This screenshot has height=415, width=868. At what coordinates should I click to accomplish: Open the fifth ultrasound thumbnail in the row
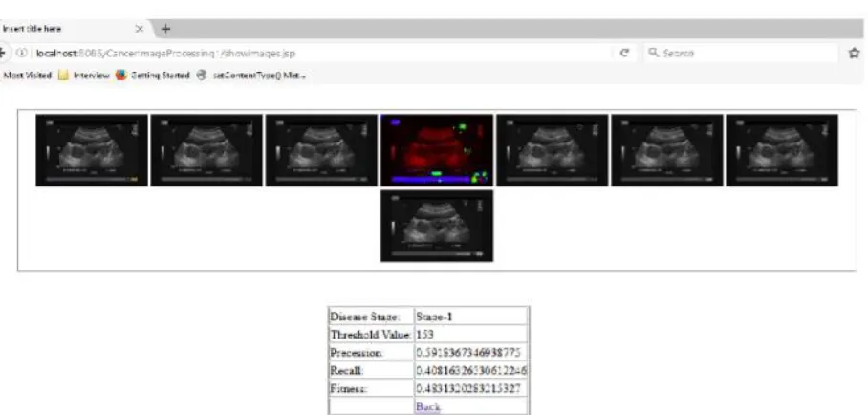[553, 150]
